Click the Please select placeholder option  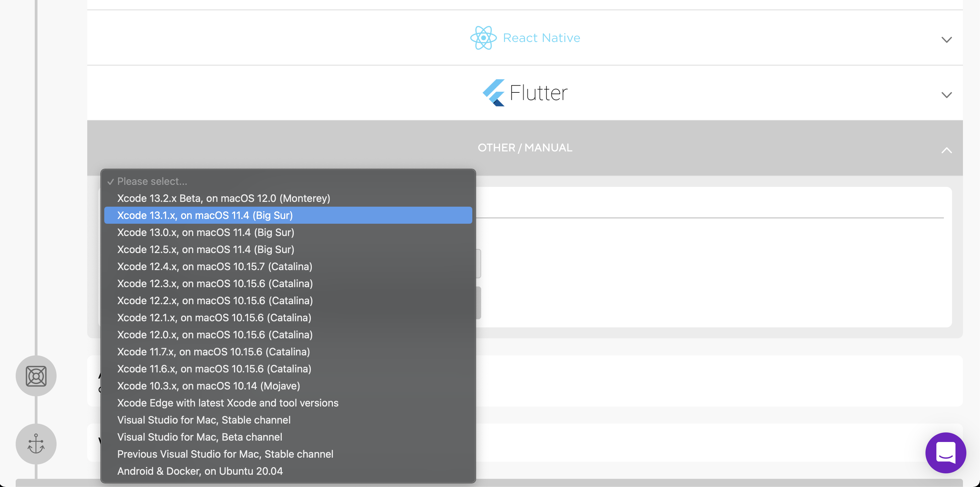pyautogui.click(x=152, y=181)
